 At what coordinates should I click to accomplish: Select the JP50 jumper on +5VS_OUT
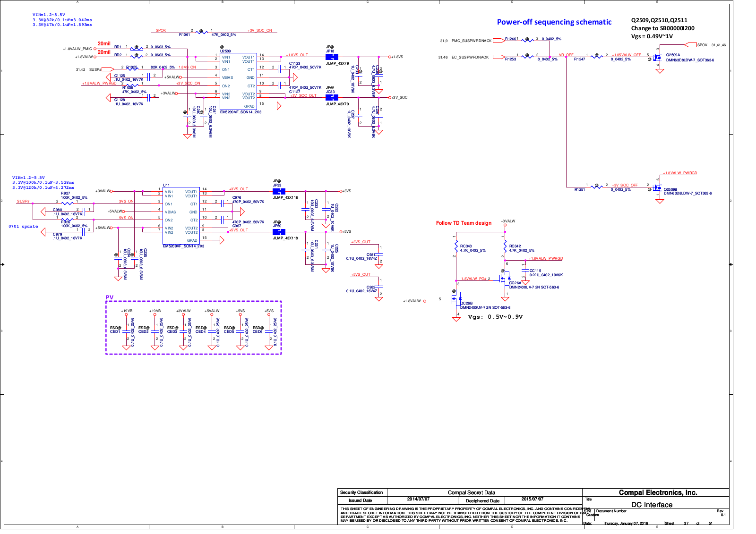[279, 232]
